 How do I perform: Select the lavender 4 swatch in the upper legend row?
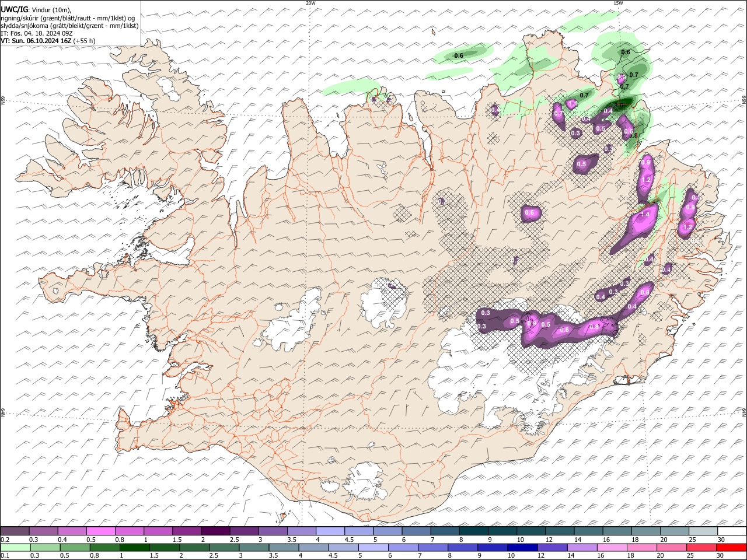pyautogui.click(x=330, y=531)
